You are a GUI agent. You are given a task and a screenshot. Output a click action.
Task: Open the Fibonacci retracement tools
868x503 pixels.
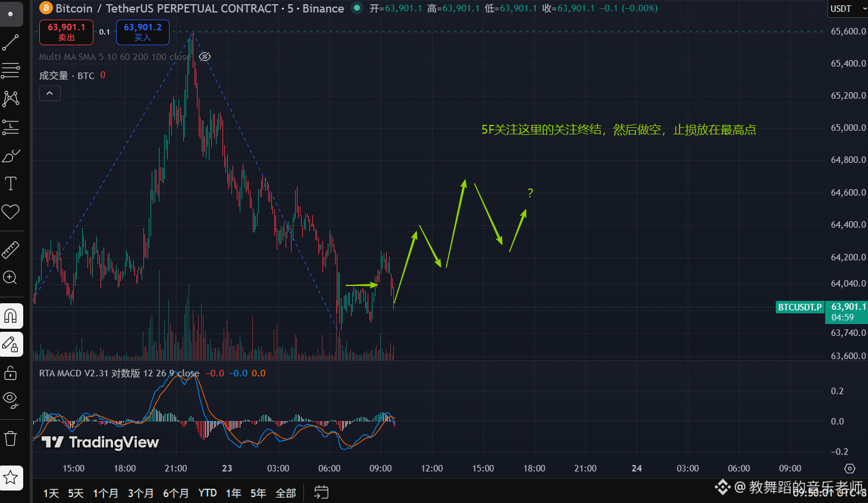[11, 71]
